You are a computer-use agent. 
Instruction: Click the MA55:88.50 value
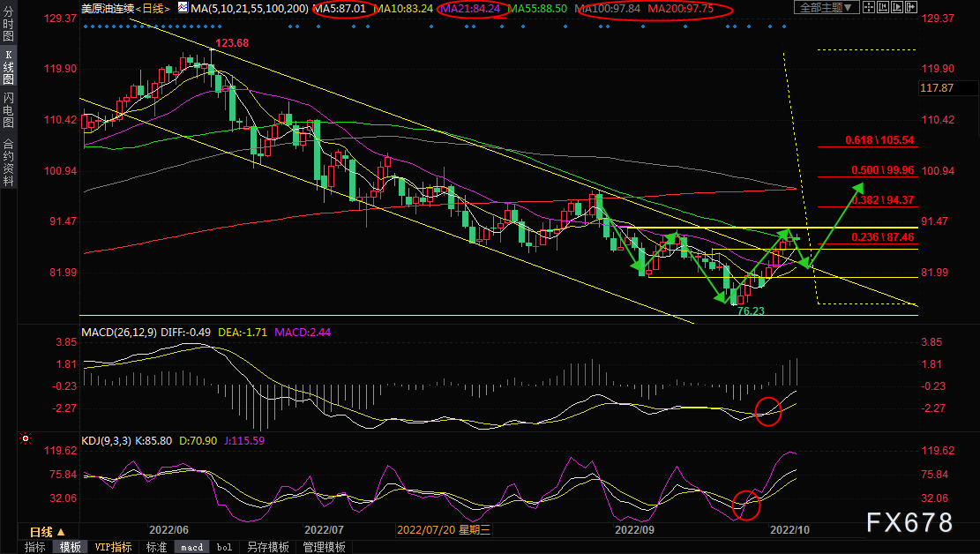tap(537, 8)
